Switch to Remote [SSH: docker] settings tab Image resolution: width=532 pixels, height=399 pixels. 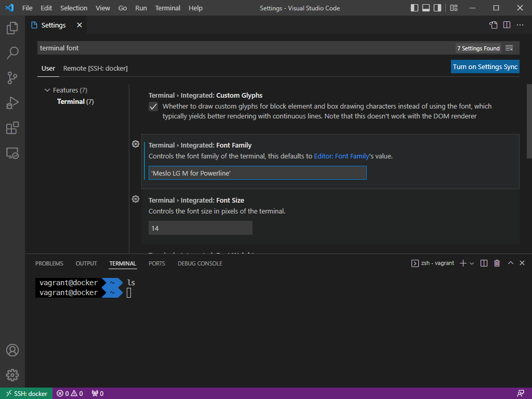click(x=96, y=69)
